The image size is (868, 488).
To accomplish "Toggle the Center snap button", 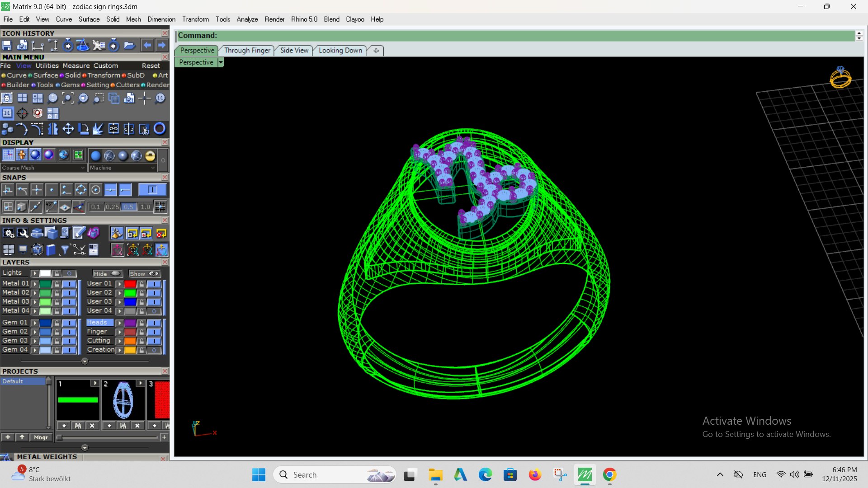I will 95,190.
